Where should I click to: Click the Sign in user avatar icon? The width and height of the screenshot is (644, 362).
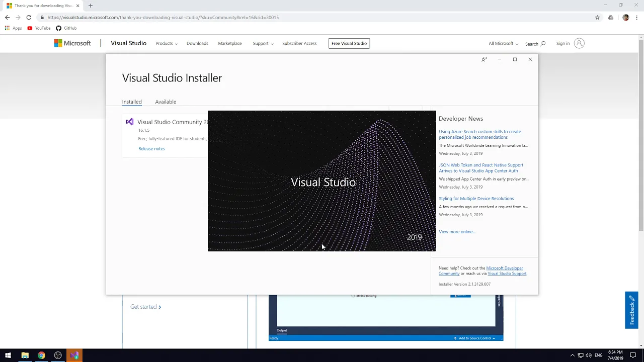[579, 43]
